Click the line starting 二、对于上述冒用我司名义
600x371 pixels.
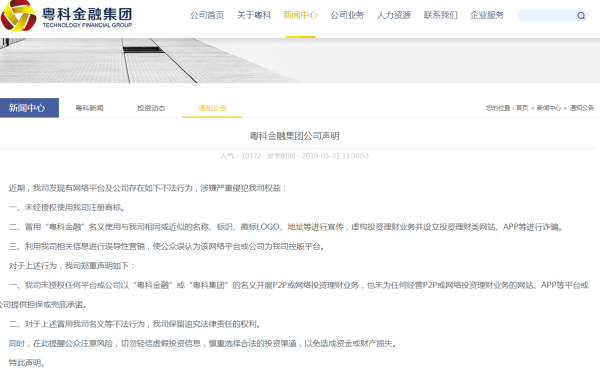point(135,324)
